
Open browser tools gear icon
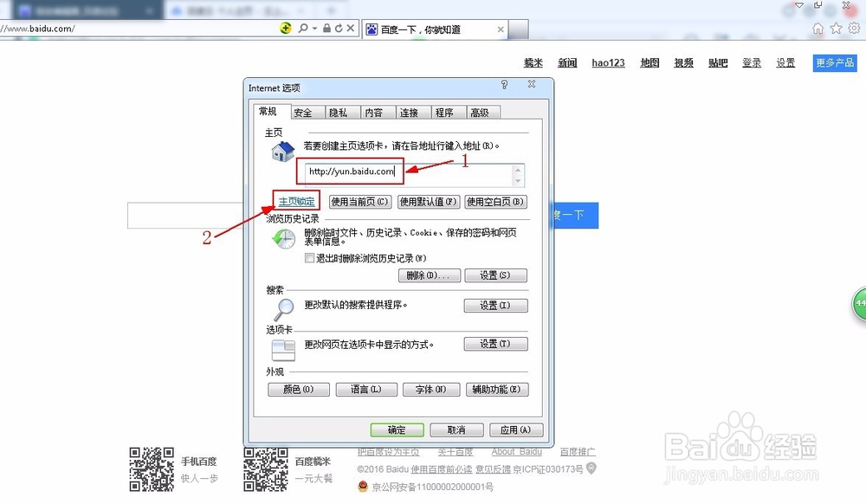pos(855,28)
